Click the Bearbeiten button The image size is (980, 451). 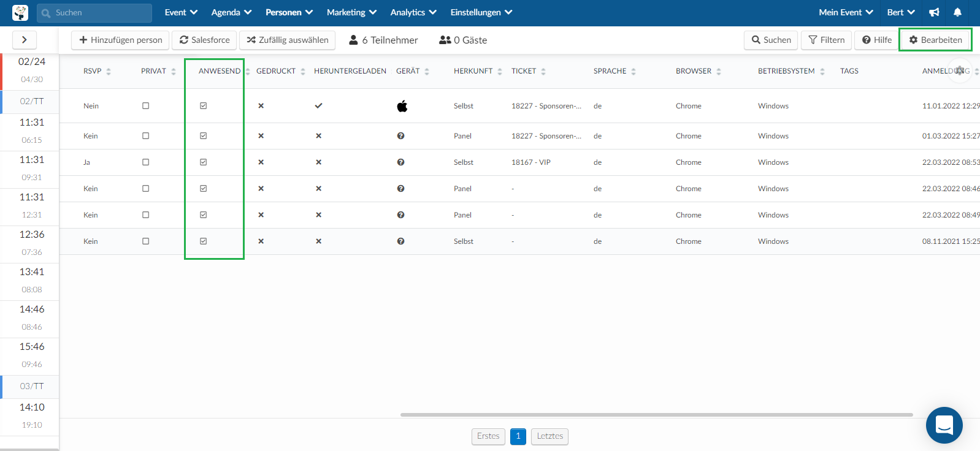(935, 40)
